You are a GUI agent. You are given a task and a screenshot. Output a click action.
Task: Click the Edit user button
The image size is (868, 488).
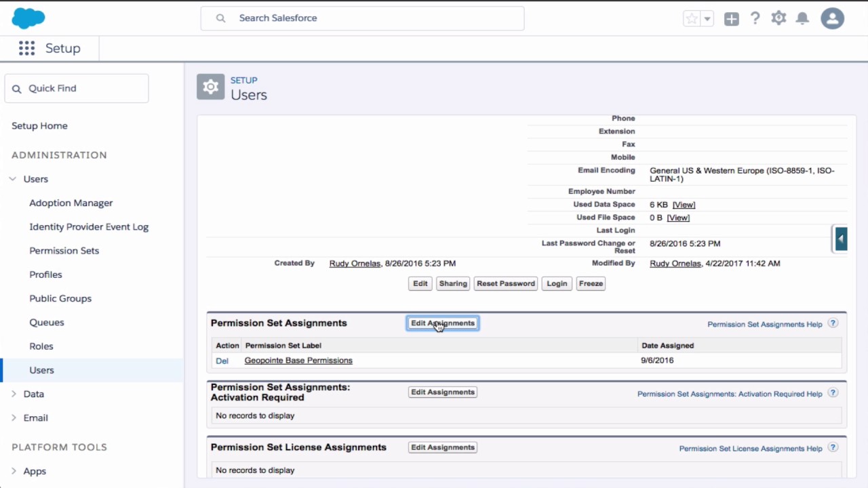(x=420, y=283)
